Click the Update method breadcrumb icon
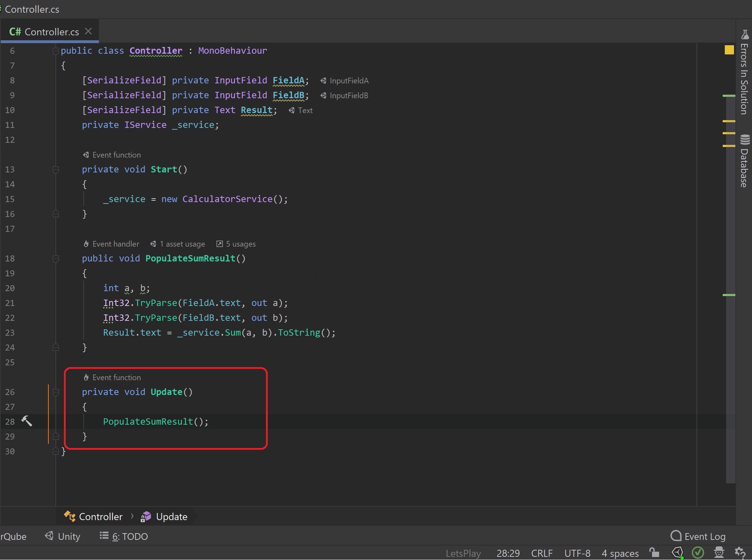Image resolution: width=752 pixels, height=560 pixels. [146, 517]
